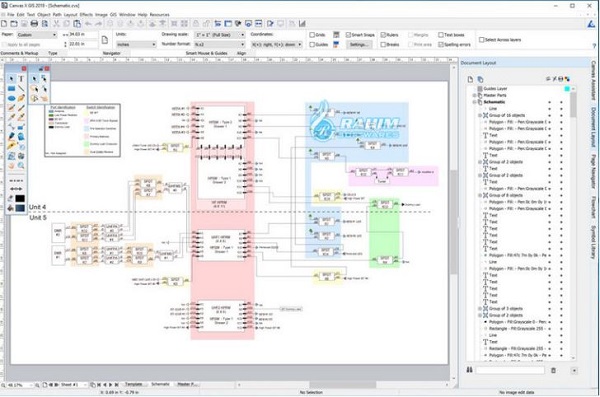
Task: Select the Magnifier zoom tool in the toolbox
Action: pos(21,166)
